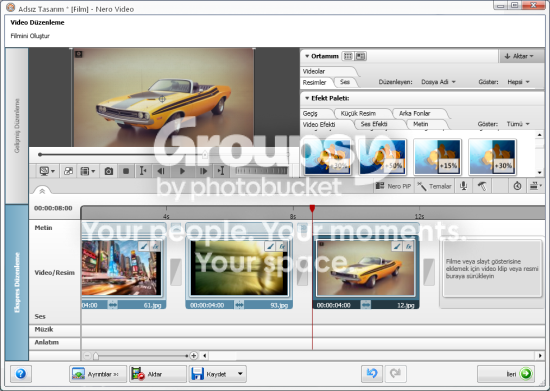
Task: Switch media list to thumbnail grid view
Action: [x=348, y=56]
